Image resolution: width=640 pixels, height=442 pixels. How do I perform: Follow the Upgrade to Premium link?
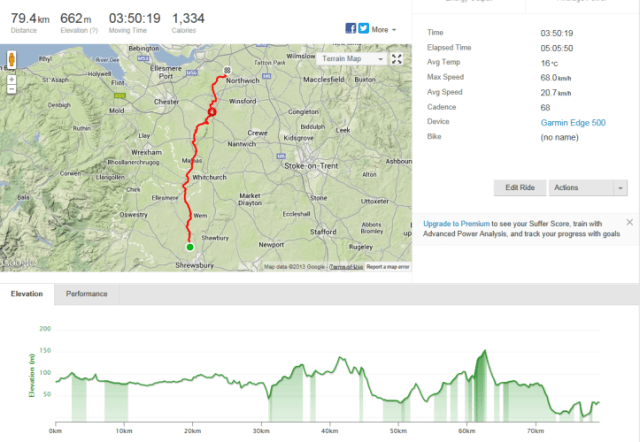tap(456, 223)
